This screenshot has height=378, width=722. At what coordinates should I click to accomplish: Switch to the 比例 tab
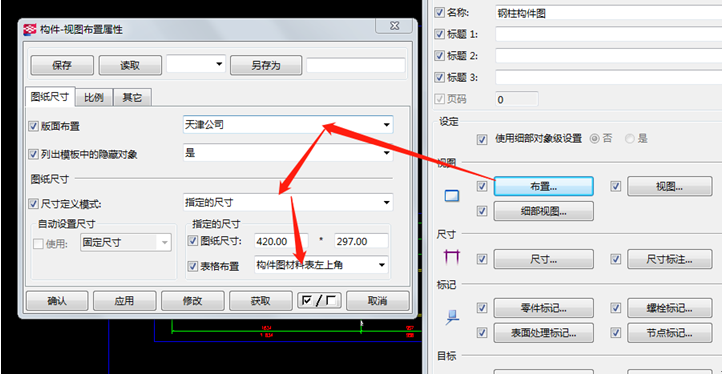pyautogui.click(x=94, y=98)
